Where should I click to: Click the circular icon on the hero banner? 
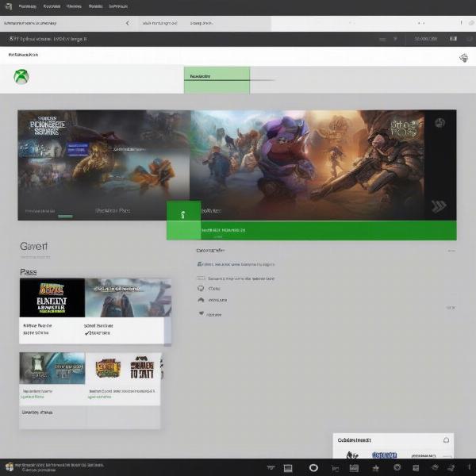click(x=440, y=123)
